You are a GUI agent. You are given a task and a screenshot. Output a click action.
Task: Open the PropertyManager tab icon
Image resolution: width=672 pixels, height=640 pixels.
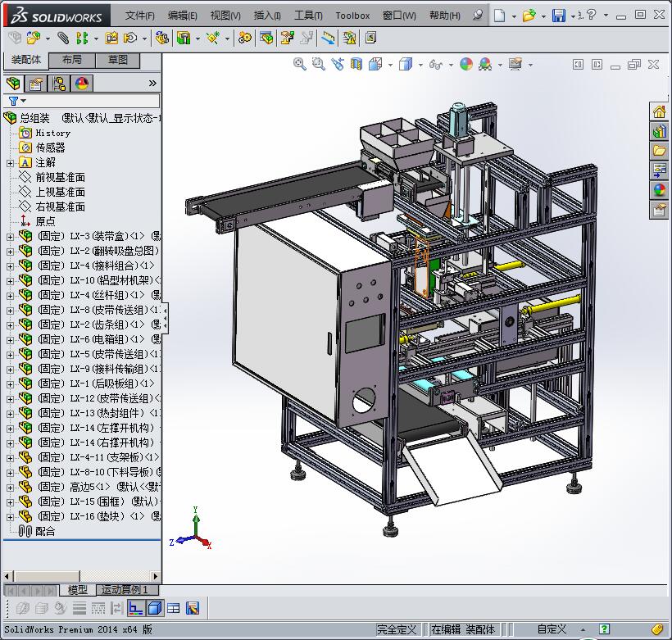(36, 84)
